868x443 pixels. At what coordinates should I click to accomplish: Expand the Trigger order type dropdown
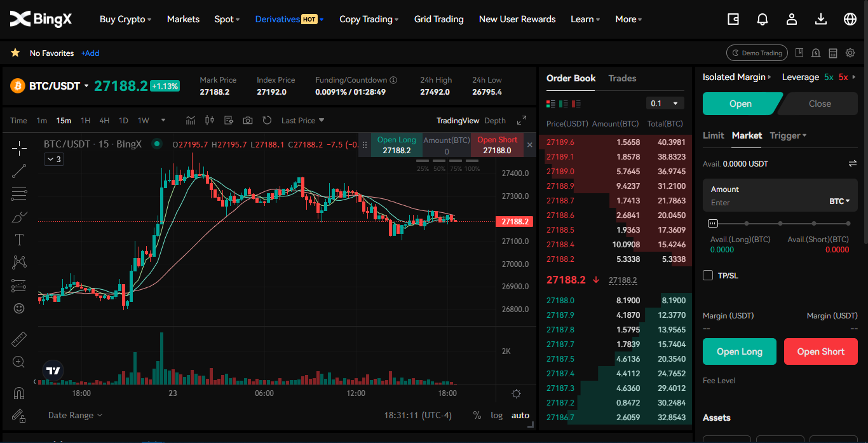[x=788, y=135]
